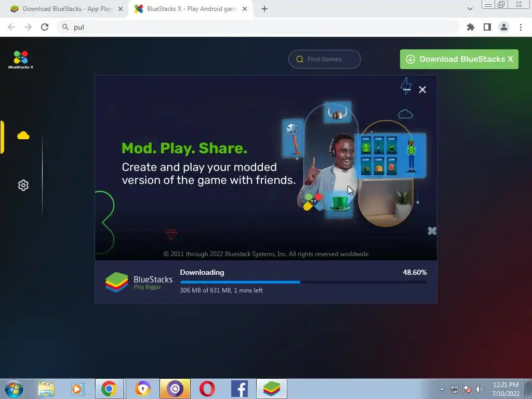Click the BlueStacks X logo in sidebar
The height and width of the screenshot is (399, 532).
pyautogui.click(x=21, y=60)
